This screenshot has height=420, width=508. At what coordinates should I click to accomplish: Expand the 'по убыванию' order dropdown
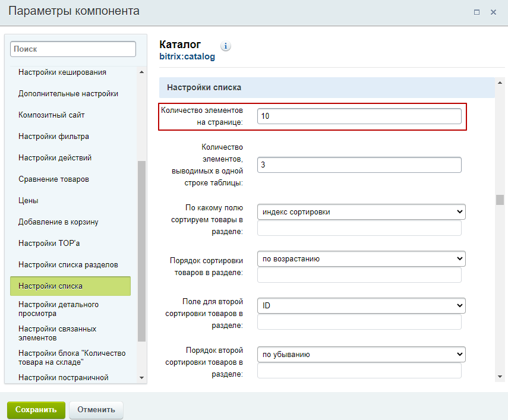tap(361, 354)
